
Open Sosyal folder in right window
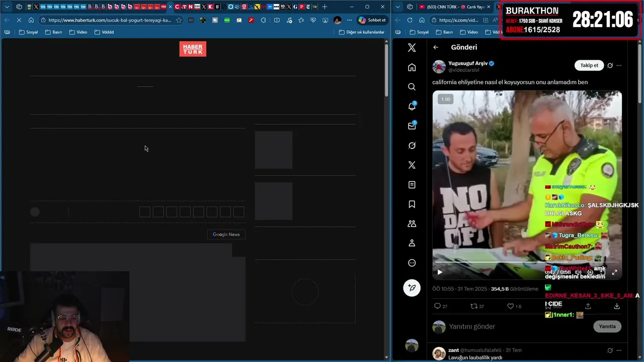418,32
